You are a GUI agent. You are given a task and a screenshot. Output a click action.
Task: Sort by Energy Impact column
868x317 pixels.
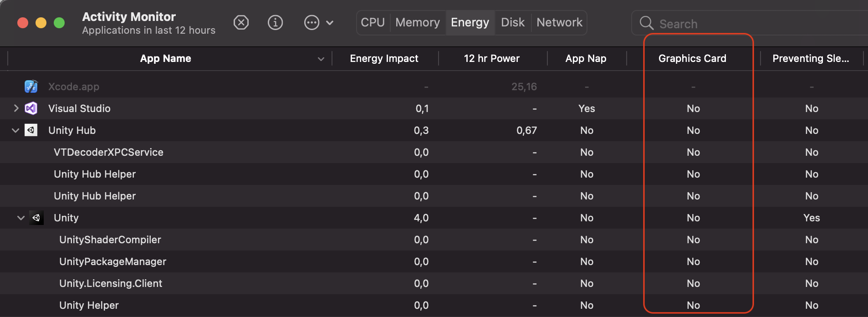click(384, 58)
